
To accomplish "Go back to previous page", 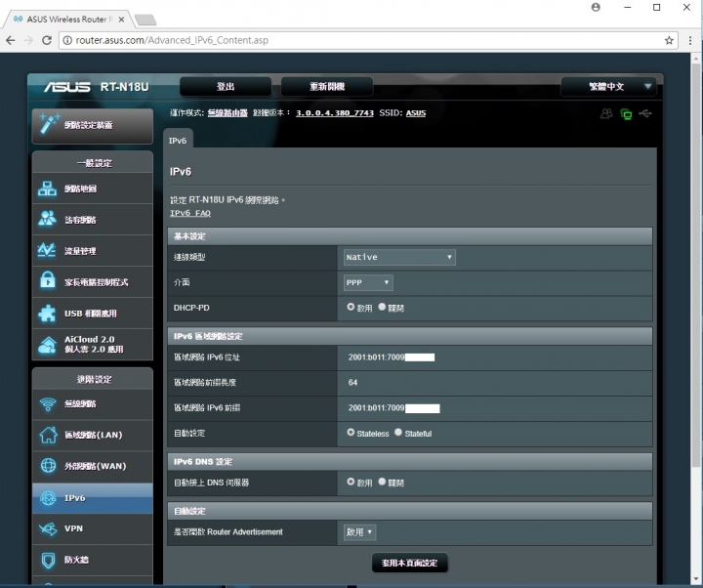I will coord(11,40).
